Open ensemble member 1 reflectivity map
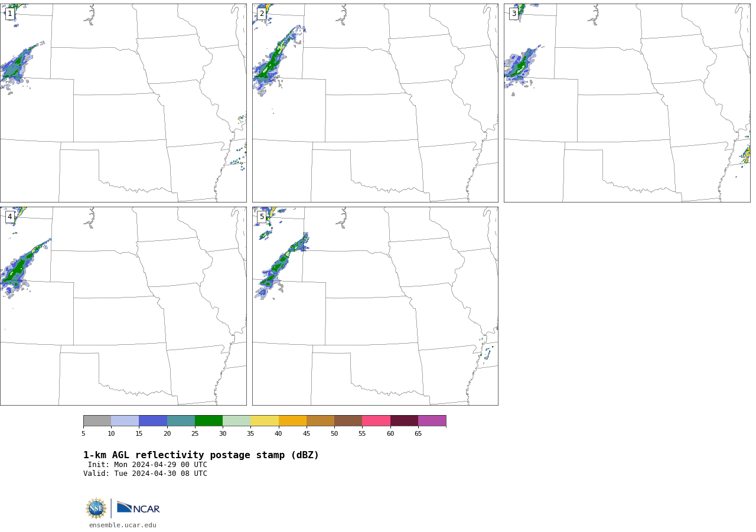Image resolution: width=756 pixels, height=532 pixels. pyautogui.click(x=123, y=103)
